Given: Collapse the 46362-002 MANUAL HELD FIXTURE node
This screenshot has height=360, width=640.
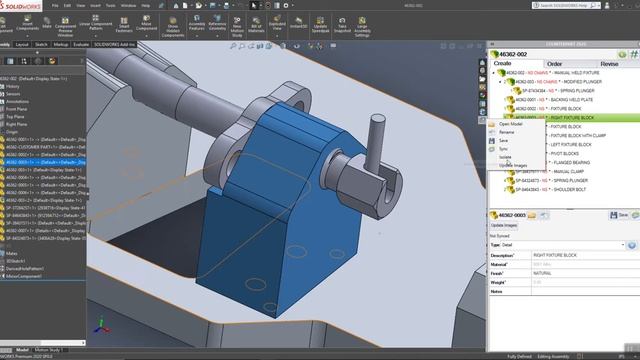Looking at the screenshot, I should [x=493, y=73].
